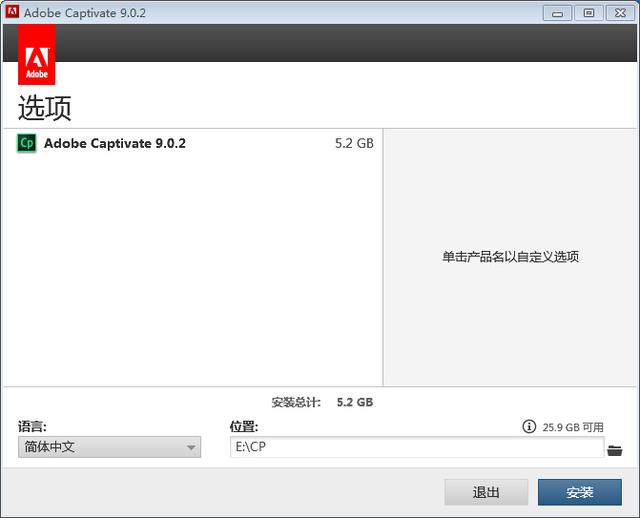Click the 安装总计 total size label
The height and width of the screenshot is (518, 640).
(296, 402)
